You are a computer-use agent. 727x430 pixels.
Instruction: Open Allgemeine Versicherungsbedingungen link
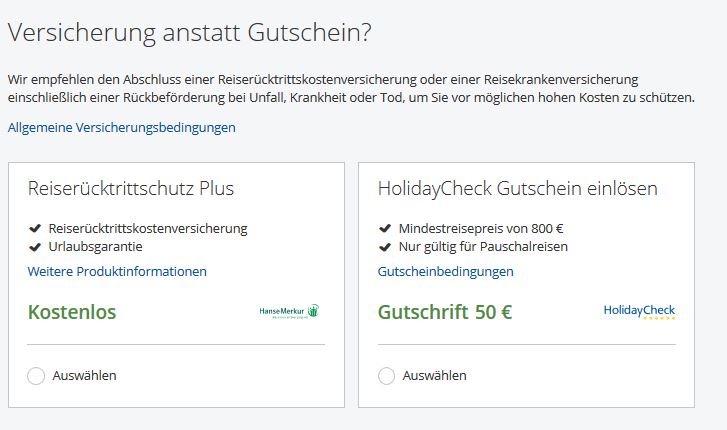pyautogui.click(x=121, y=128)
